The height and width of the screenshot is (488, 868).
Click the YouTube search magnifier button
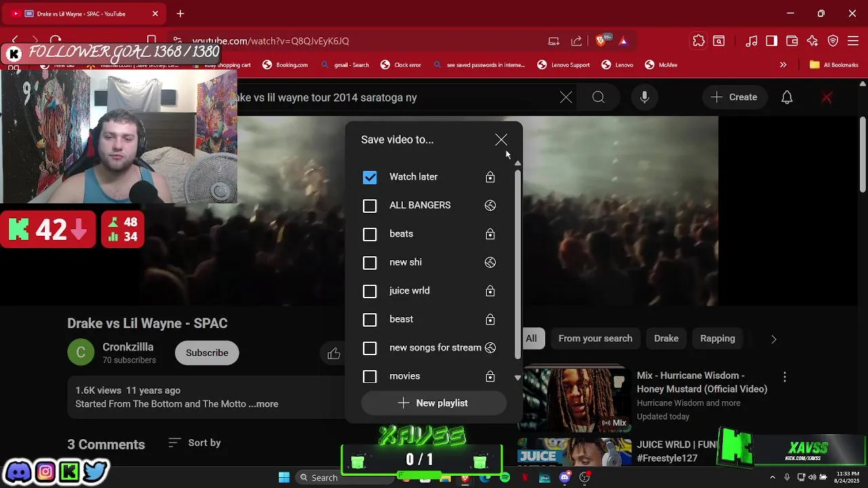[598, 98]
